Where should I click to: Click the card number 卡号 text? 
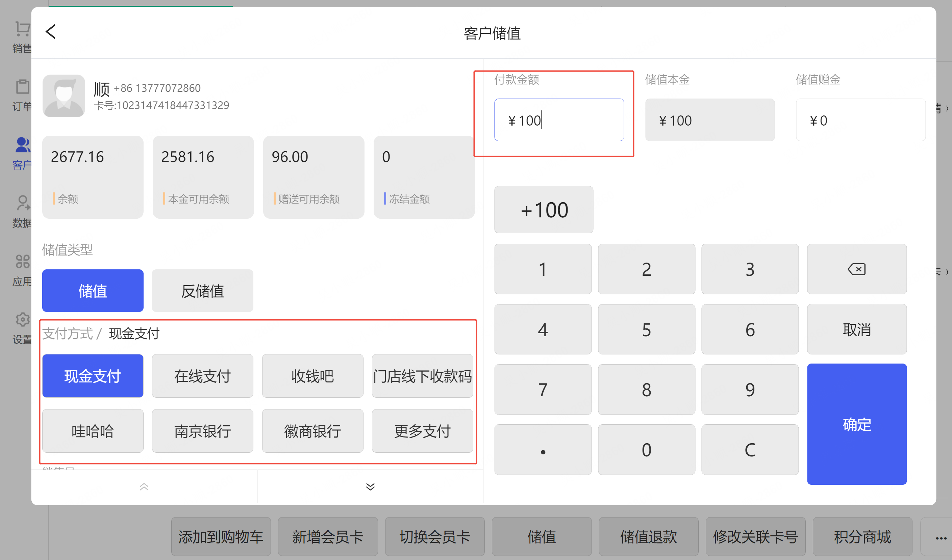click(161, 105)
